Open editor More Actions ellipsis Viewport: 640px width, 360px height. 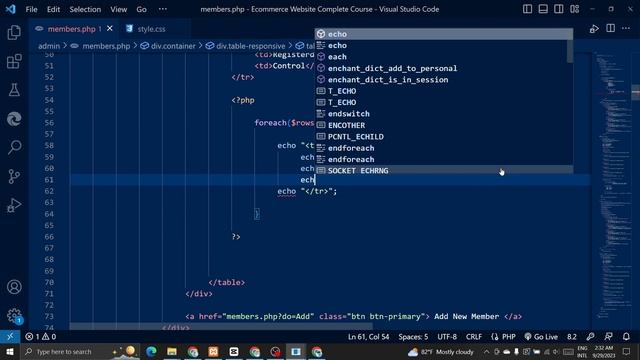click(626, 28)
